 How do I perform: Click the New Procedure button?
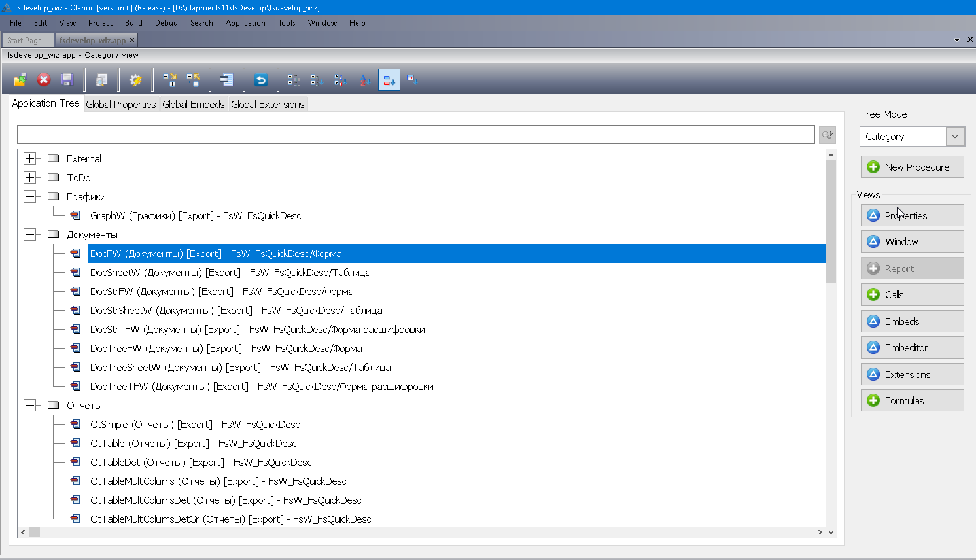912,167
